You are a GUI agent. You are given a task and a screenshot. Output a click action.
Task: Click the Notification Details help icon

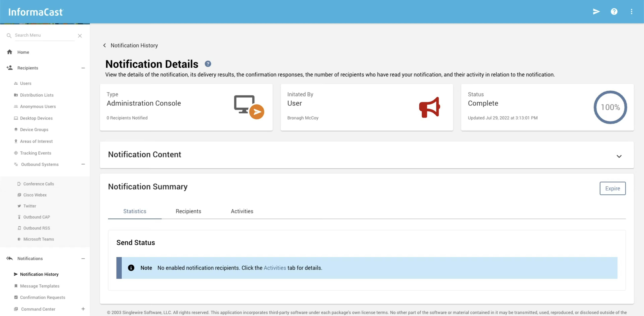tap(208, 64)
